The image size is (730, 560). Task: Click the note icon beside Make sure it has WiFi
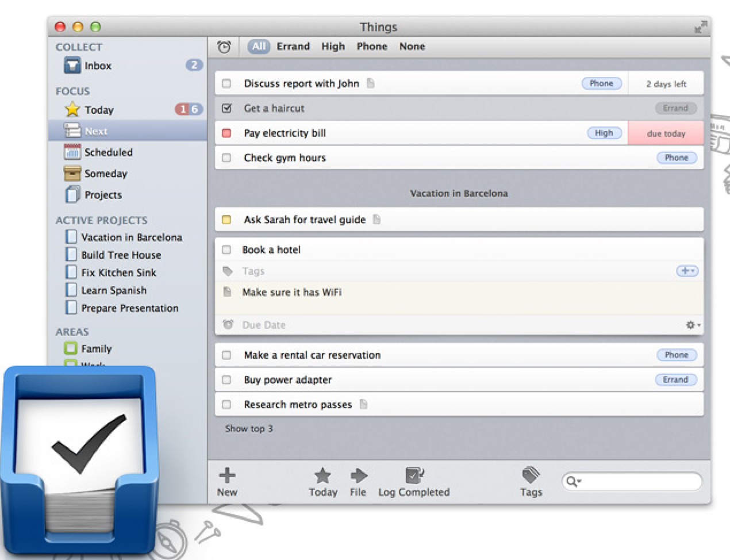pyautogui.click(x=228, y=292)
